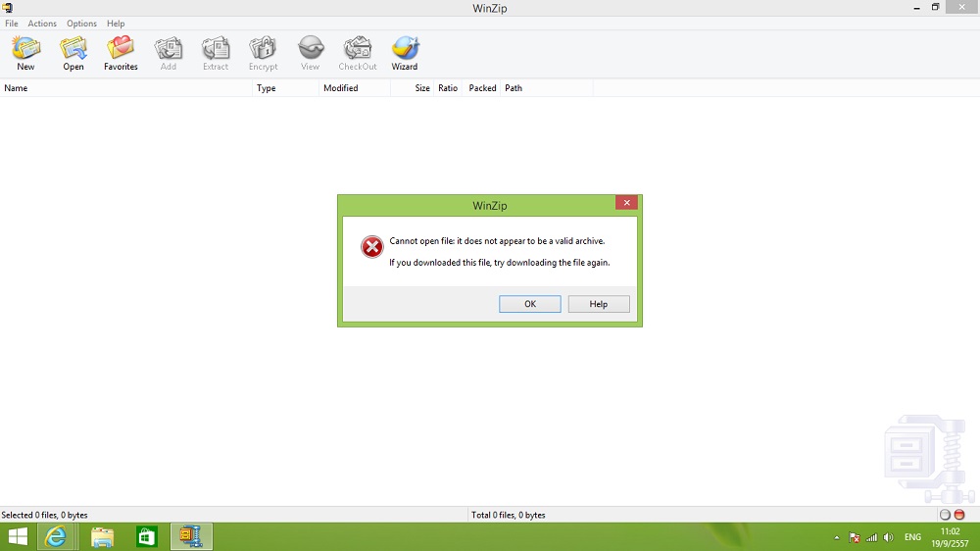Click the CheckOut toolbar icon
980x551 pixels.
click(358, 53)
